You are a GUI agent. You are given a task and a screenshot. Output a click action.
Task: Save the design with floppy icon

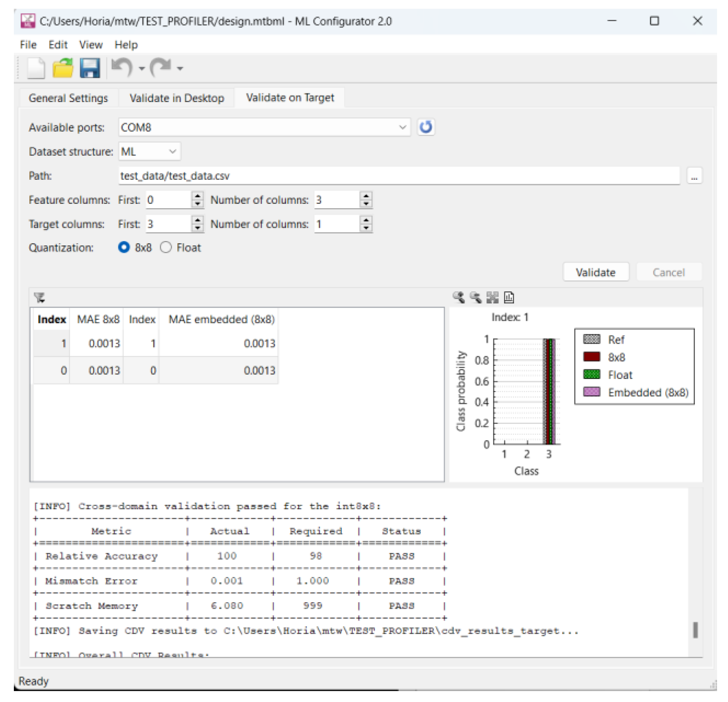(x=89, y=68)
